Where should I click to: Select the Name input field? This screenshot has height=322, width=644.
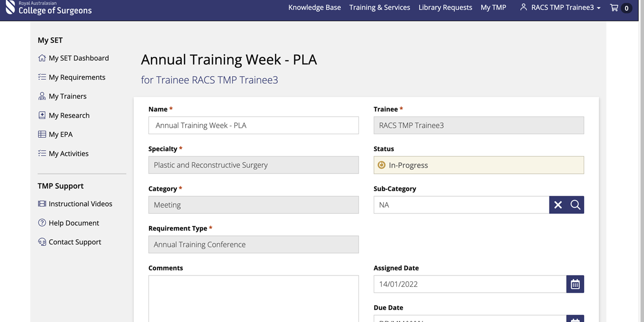[253, 125]
